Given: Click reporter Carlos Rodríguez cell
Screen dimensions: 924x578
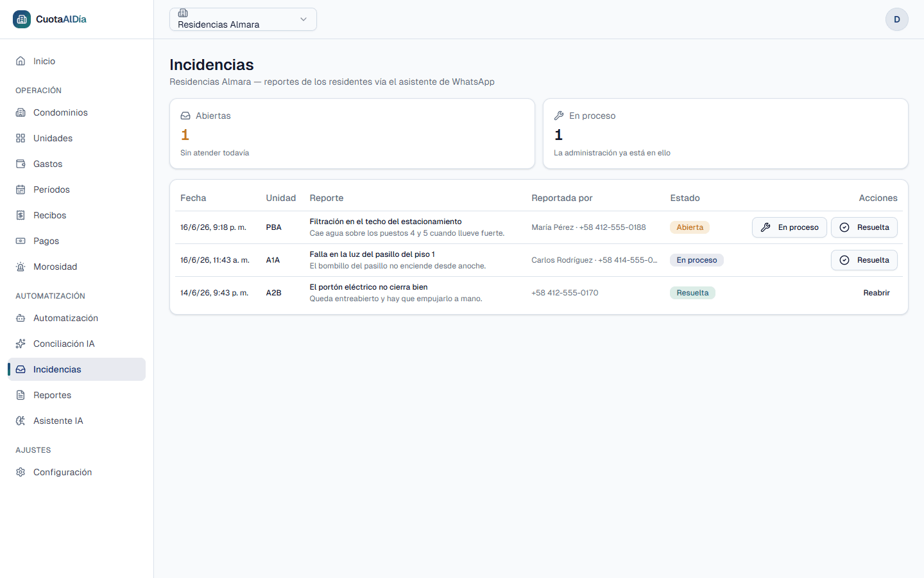Looking at the screenshot, I should click(594, 260).
